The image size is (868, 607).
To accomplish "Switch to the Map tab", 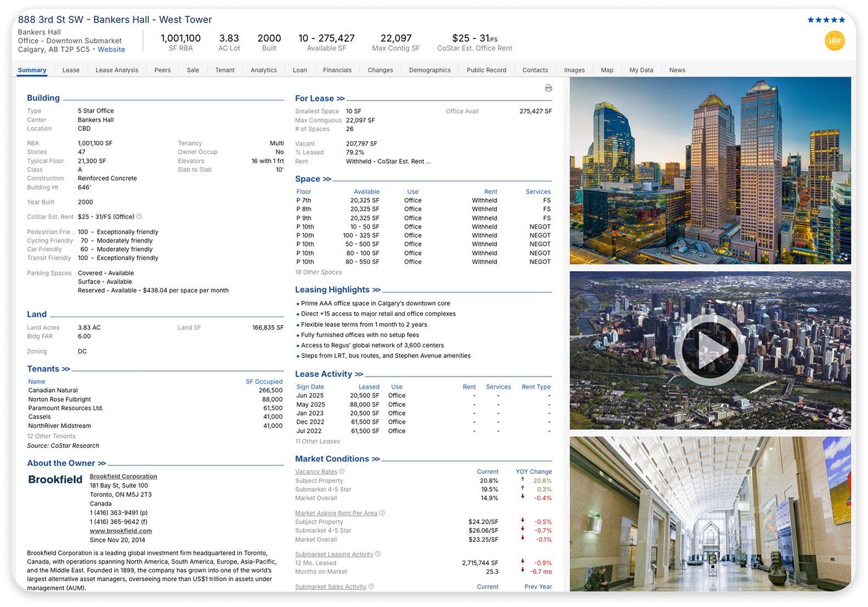I will (607, 70).
